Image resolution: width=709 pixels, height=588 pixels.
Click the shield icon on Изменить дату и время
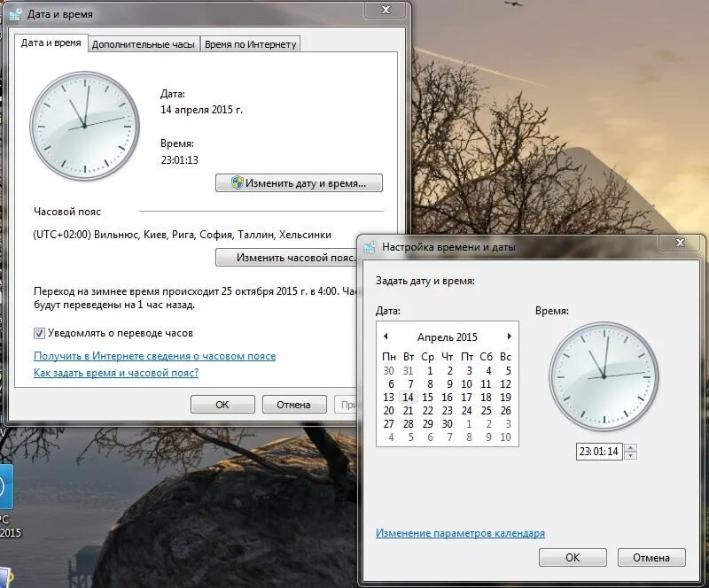coord(237,182)
